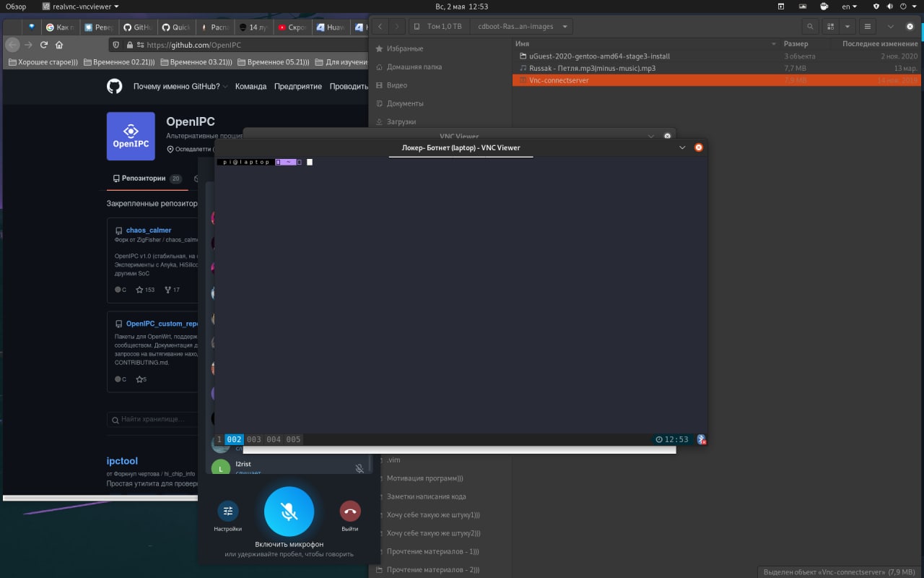Image resolution: width=924 pixels, height=578 pixels.
Task: Toggle grid view in the file manager
Action: [x=832, y=27]
